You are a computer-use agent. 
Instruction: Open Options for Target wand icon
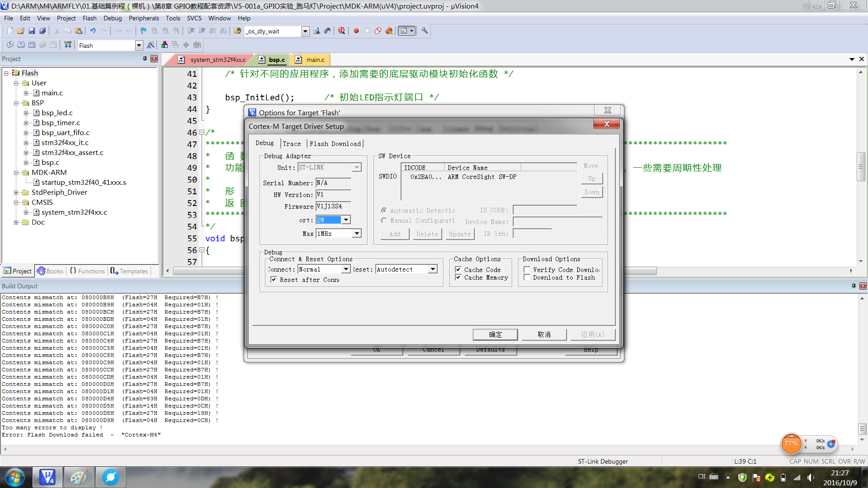151,45
